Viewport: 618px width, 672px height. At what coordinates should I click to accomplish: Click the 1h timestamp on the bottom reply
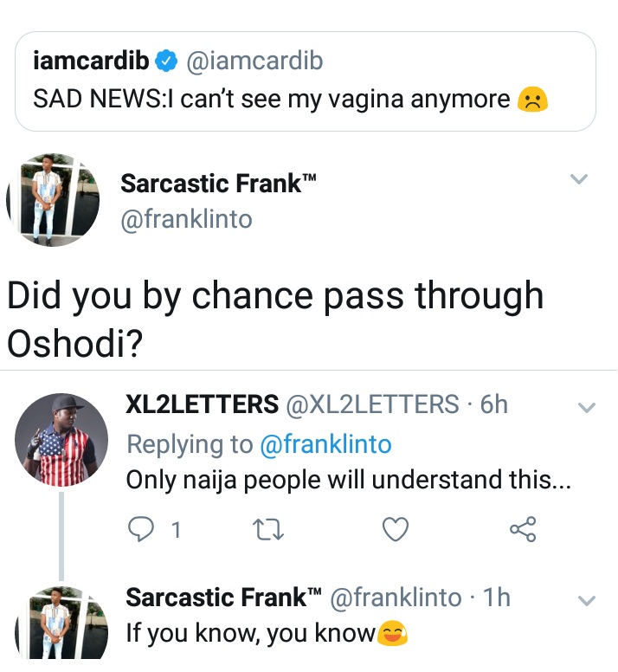[496, 598]
